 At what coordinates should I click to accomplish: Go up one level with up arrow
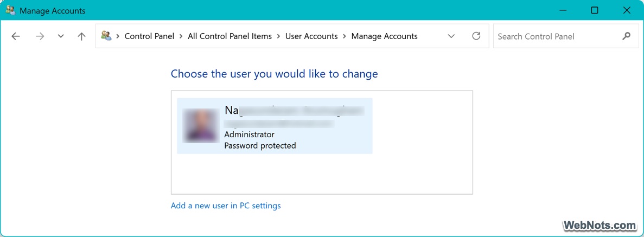(x=81, y=36)
